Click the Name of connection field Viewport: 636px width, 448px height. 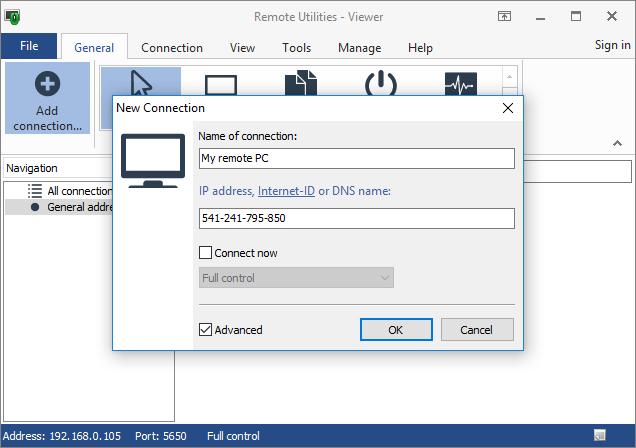356,159
